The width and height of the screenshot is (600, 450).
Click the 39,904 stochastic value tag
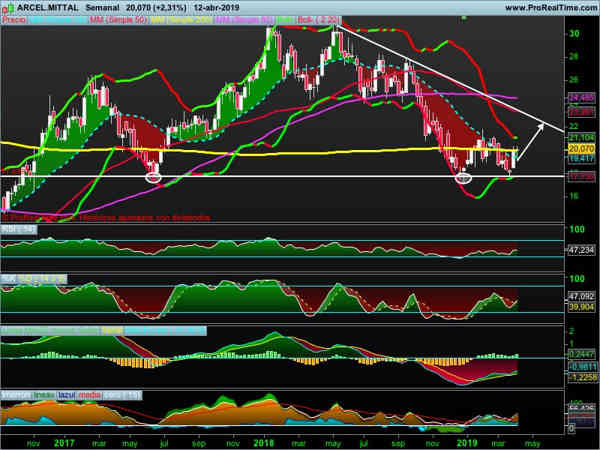click(581, 307)
